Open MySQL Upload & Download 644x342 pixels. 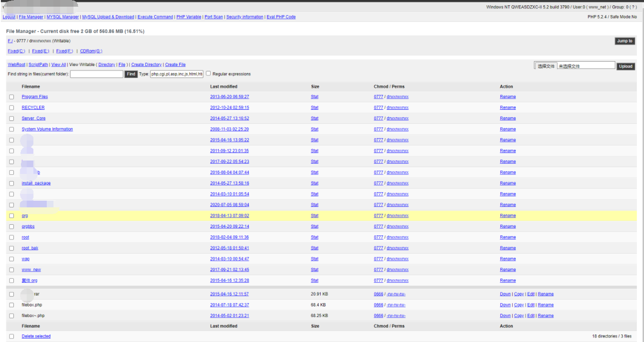(x=108, y=17)
